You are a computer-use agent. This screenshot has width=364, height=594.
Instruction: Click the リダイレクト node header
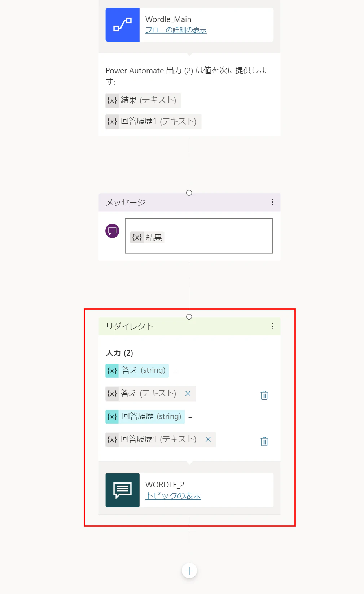(189, 326)
